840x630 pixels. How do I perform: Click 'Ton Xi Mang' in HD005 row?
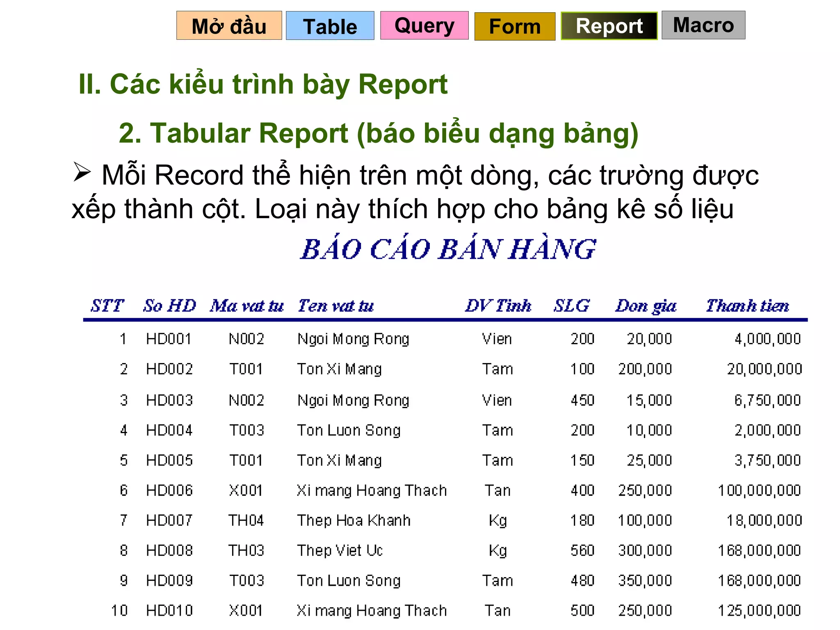point(339,461)
